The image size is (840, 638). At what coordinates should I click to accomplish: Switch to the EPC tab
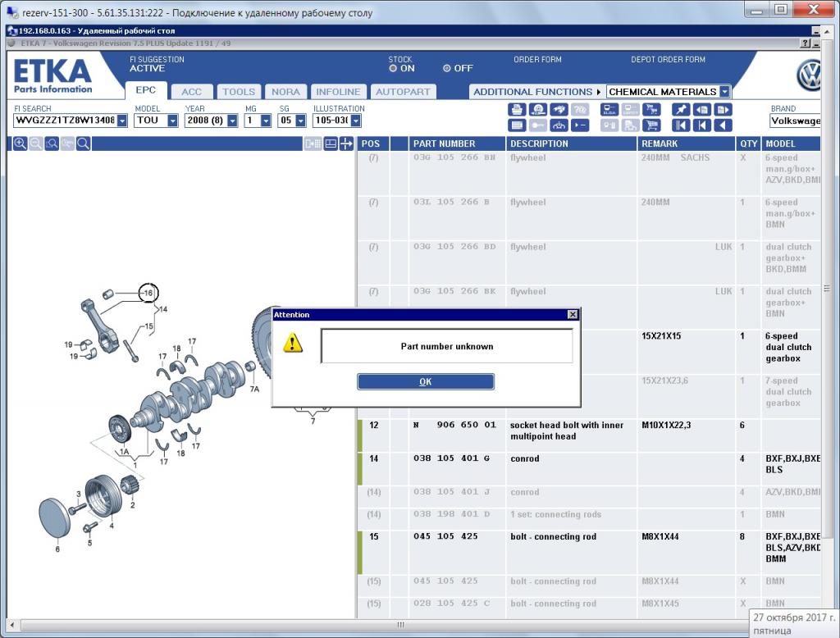click(146, 90)
